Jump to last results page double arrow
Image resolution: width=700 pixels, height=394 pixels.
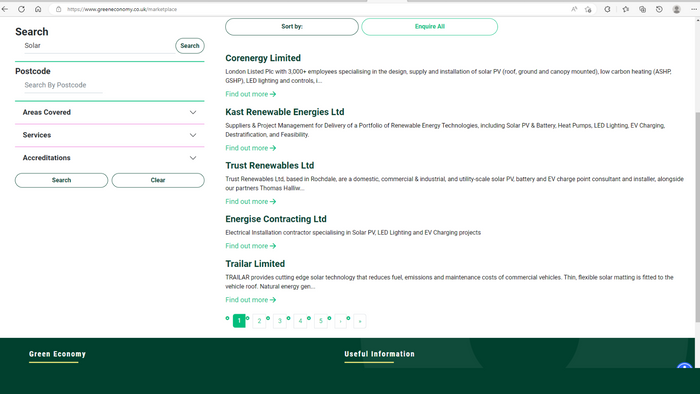pos(360,321)
